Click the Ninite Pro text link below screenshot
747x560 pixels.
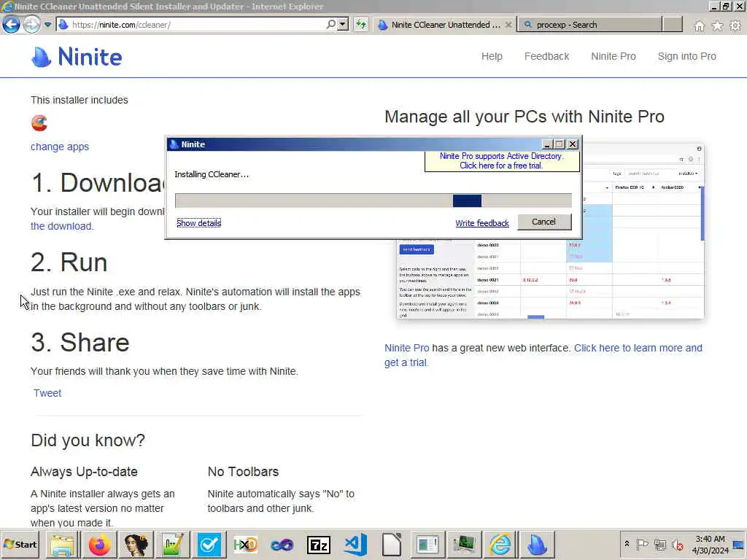(406, 348)
